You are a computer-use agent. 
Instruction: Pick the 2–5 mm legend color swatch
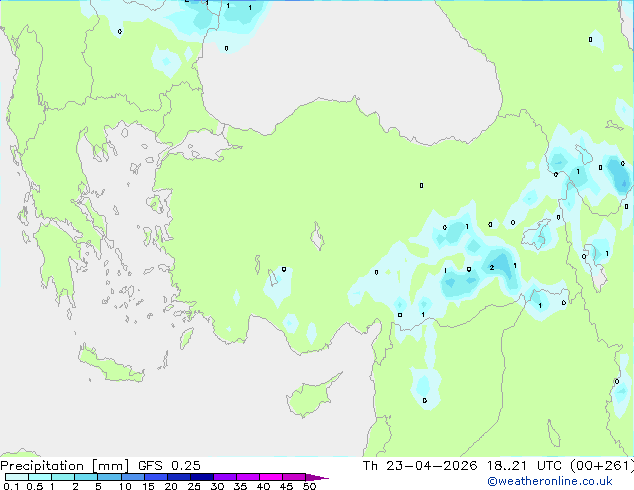pos(86,477)
